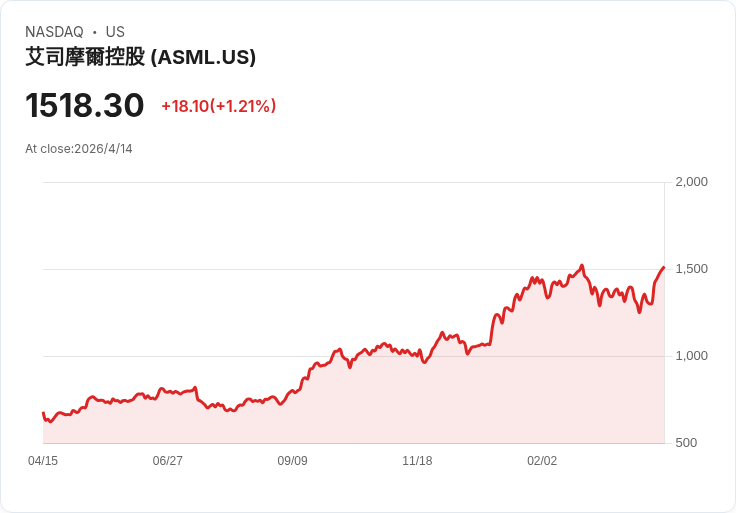This screenshot has width=736, height=513.
Task: Click the latest endpoint of the price line
Action: tap(664, 267)
